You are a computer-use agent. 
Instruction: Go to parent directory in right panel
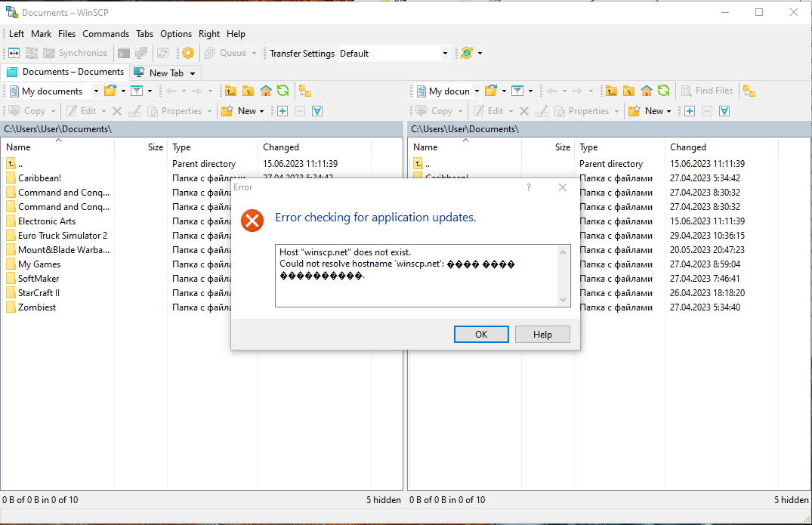[x=611, y=91]
